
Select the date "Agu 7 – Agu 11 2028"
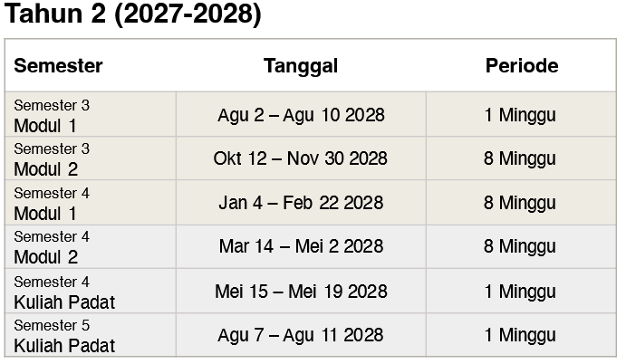(301, 335)
